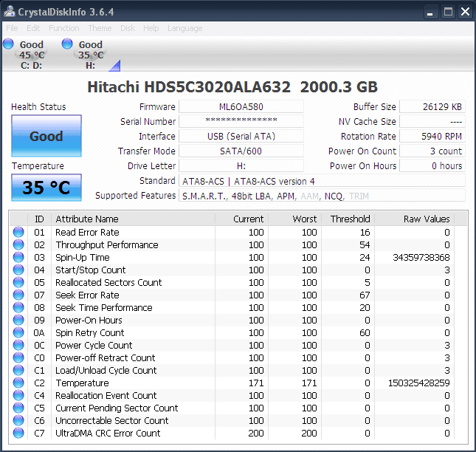Open the Language menu

coord(185,28)
